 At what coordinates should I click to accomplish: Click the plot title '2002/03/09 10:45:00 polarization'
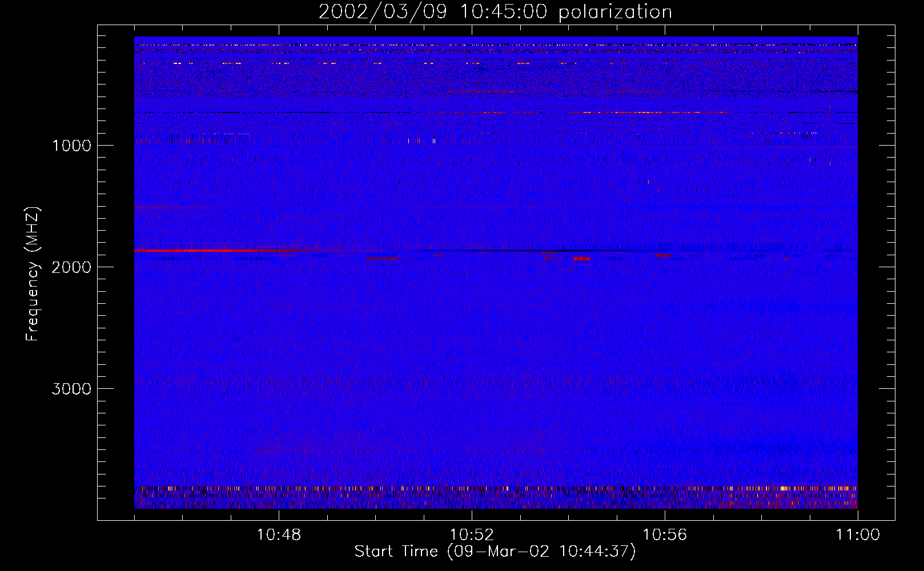(495, 12)
